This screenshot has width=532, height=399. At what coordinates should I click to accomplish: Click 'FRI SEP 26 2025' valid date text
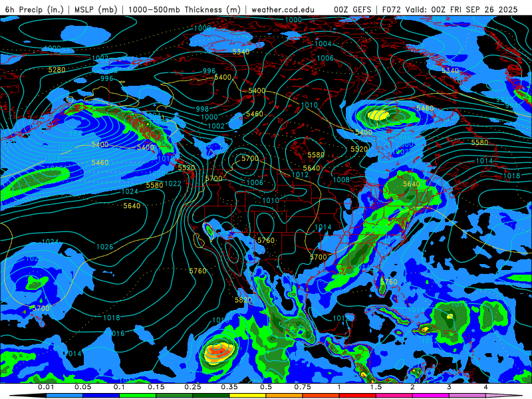click(x=484, y=9)
